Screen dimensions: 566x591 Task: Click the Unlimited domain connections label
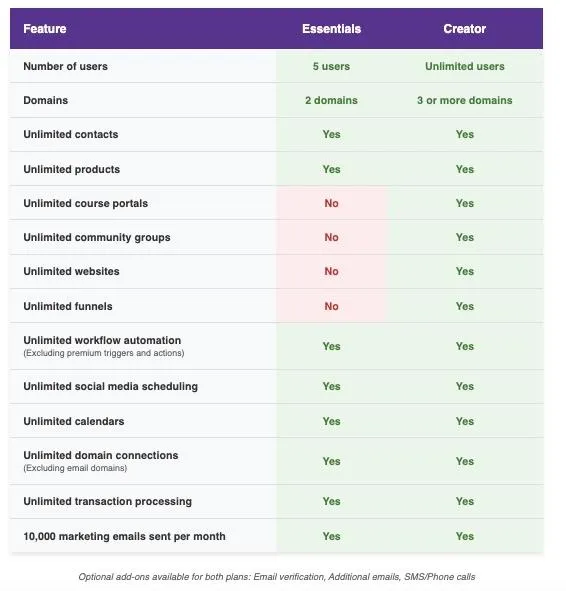(101, 455)
